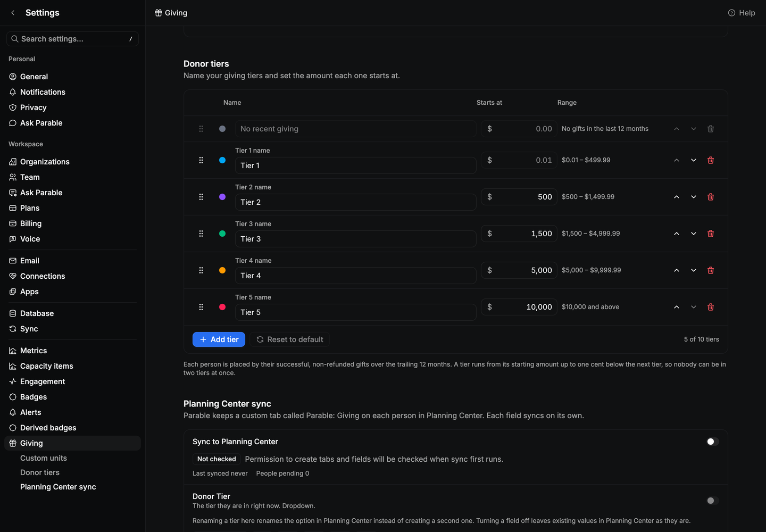Pick a color for Tier 1 blue dot

tap(222, 160)
